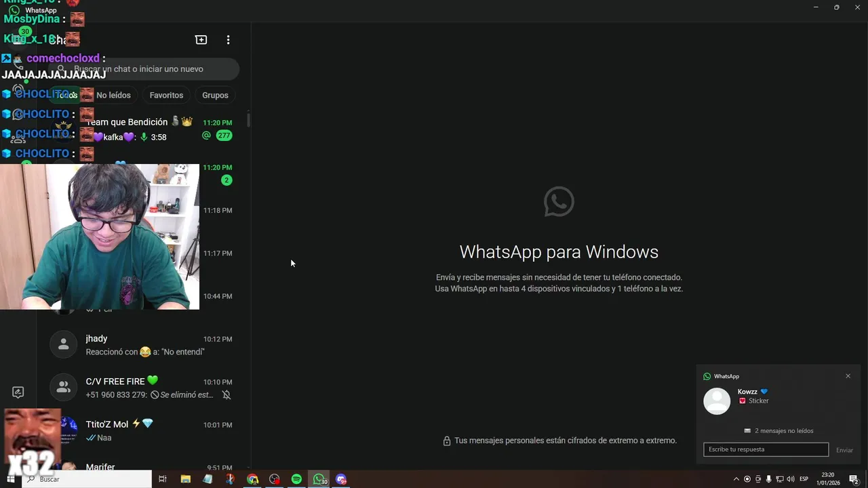This screenshot has width=868, height=488.
Task: Open Task View from the taskbar
Action: pos(163,479)
